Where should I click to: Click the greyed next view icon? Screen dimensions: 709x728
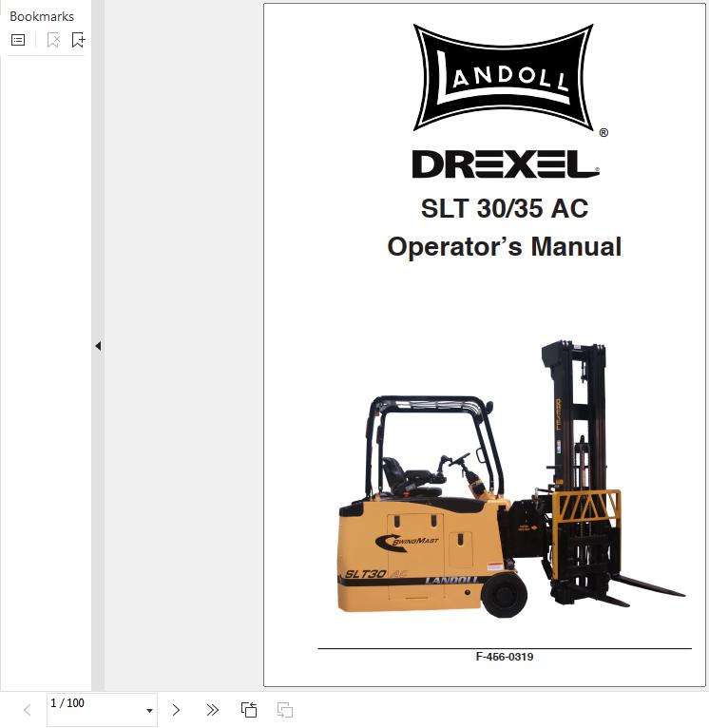tap(285, 710)
